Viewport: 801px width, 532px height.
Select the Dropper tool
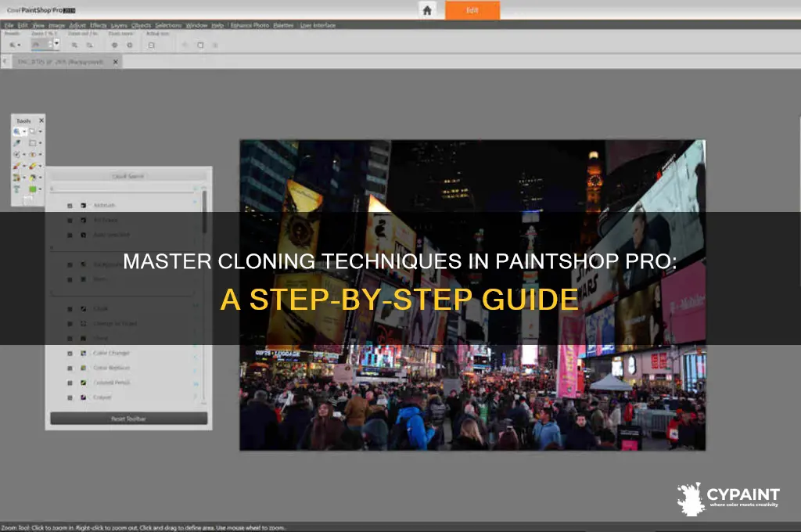click(17, 143)
